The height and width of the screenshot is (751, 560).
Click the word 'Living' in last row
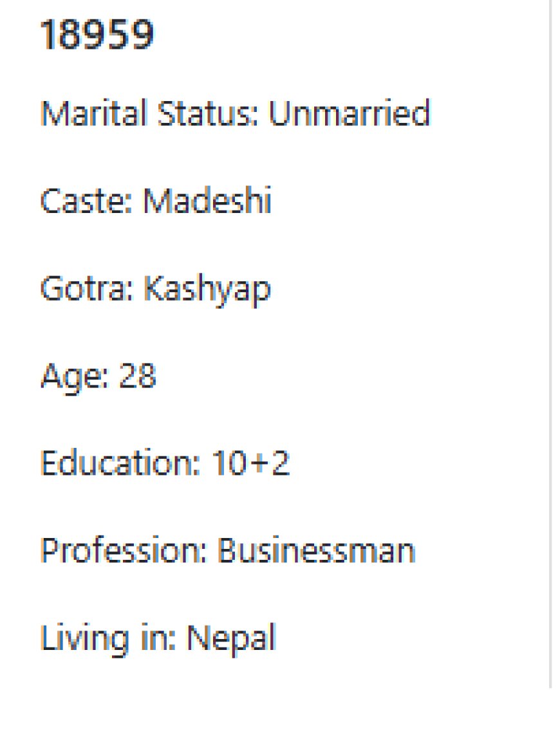tap(85, 639)
